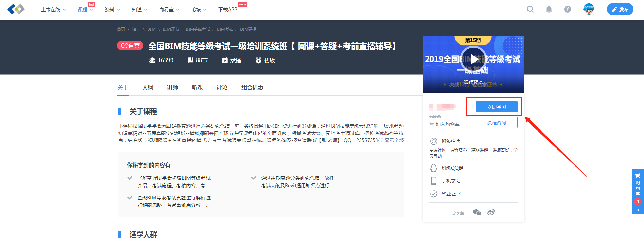The width and height of the screenshot is (644, 245).
Task: Switch to the 组合优惠 tab
Action: pyautogui.click(x=252, y=87)
